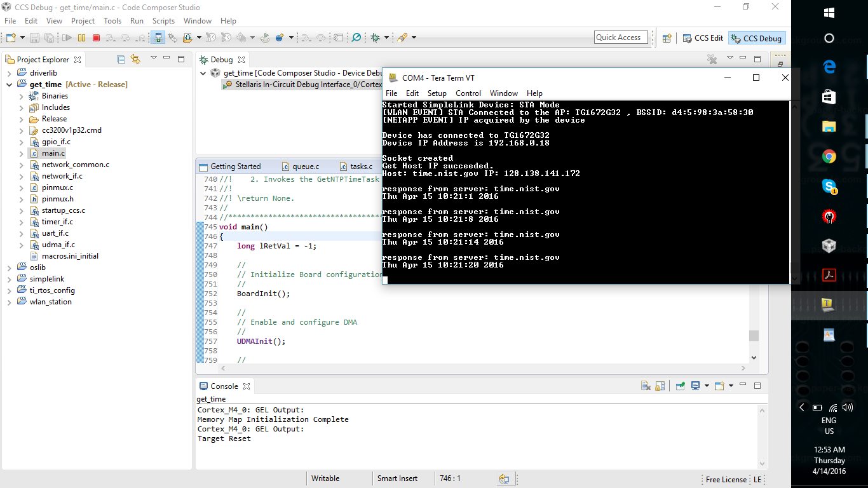Click Link with Editor in Project Explorer
The height and width of the screenshot is (488, 868).
(135, 59)
